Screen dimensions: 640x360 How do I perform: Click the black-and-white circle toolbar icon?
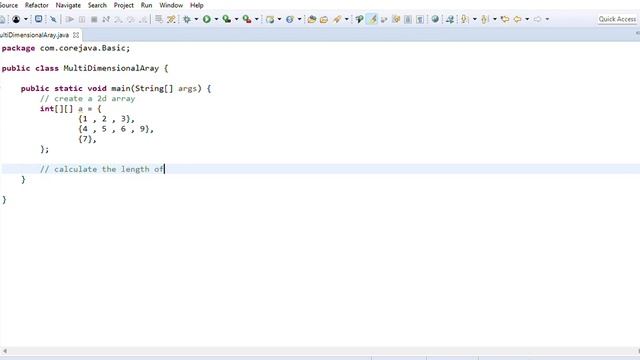coord(16,19)
